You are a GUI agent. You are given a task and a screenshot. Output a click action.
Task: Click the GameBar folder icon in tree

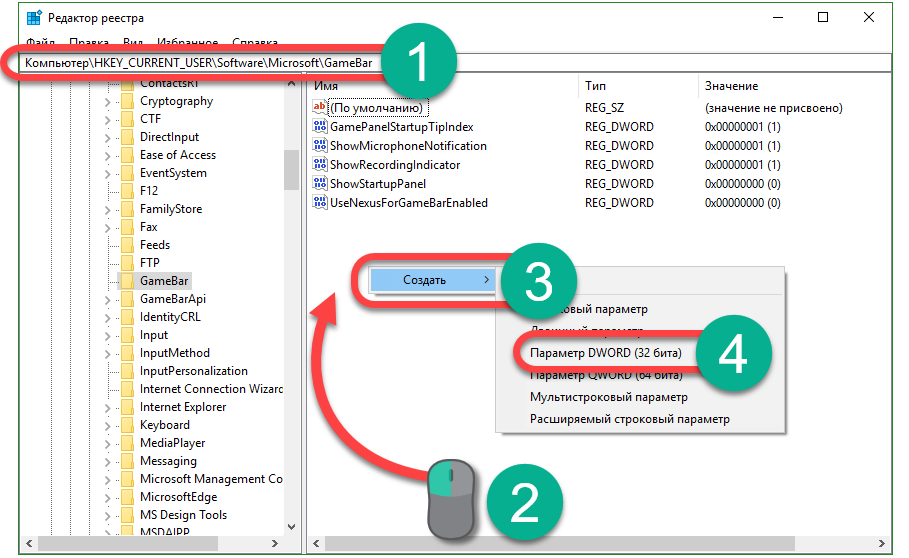click(x=127, y=281)
